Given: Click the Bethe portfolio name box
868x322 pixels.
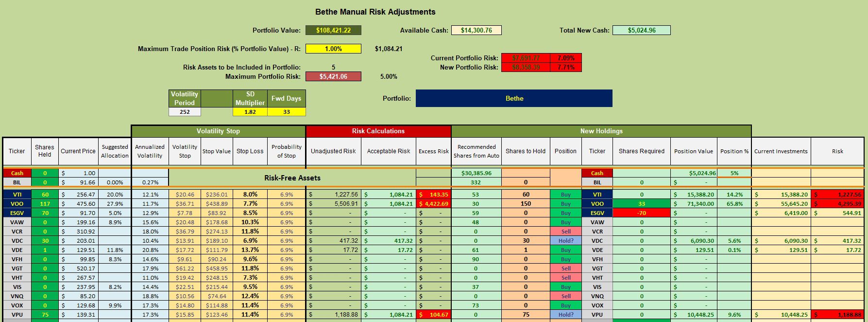Looking at the screenshot, I should point(514,98).
